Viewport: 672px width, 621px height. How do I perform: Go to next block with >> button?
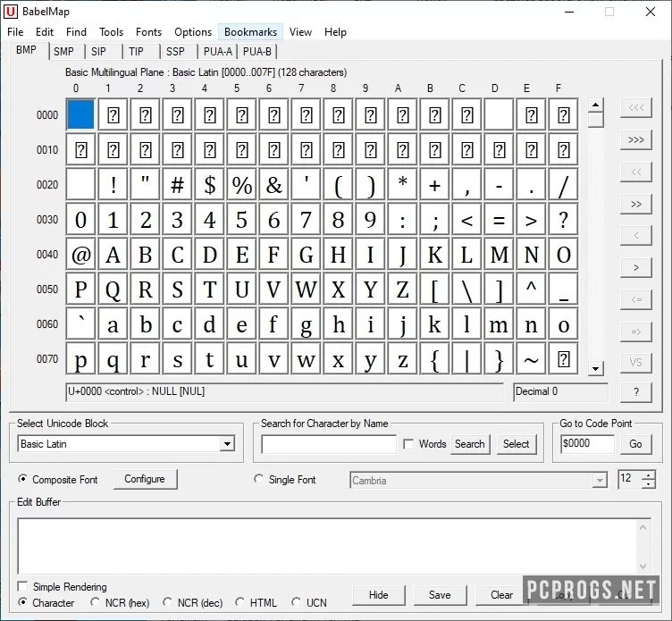tap(636, 204)
